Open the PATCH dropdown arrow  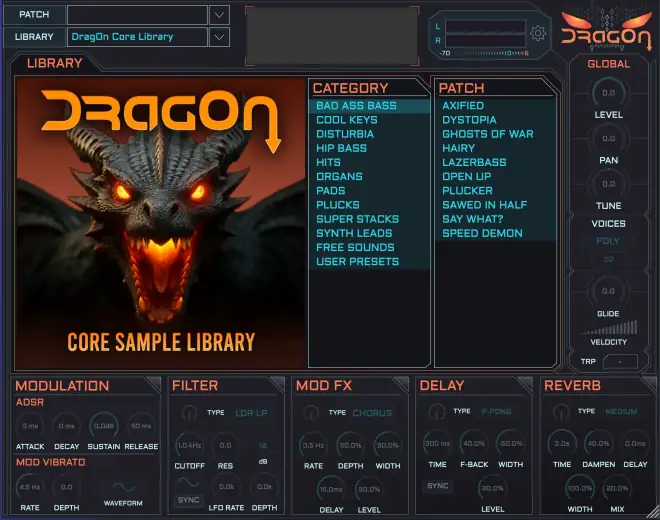[x=219, y=15]
